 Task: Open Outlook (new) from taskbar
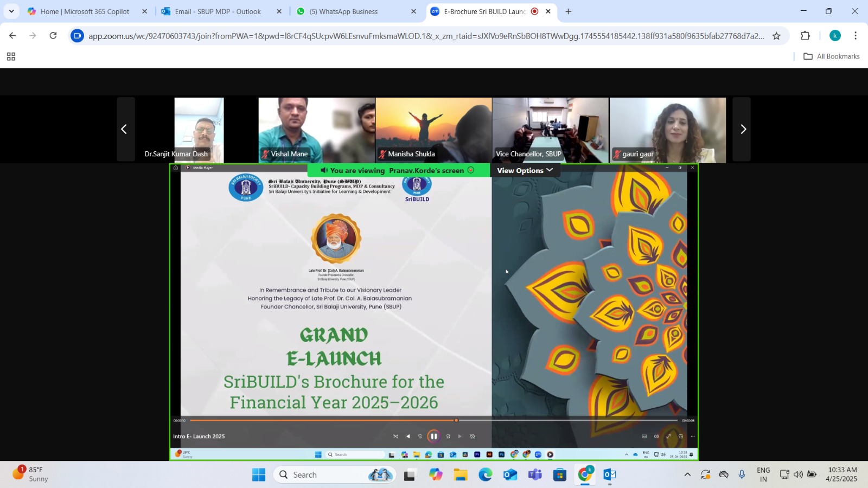[x=510, y=475]
